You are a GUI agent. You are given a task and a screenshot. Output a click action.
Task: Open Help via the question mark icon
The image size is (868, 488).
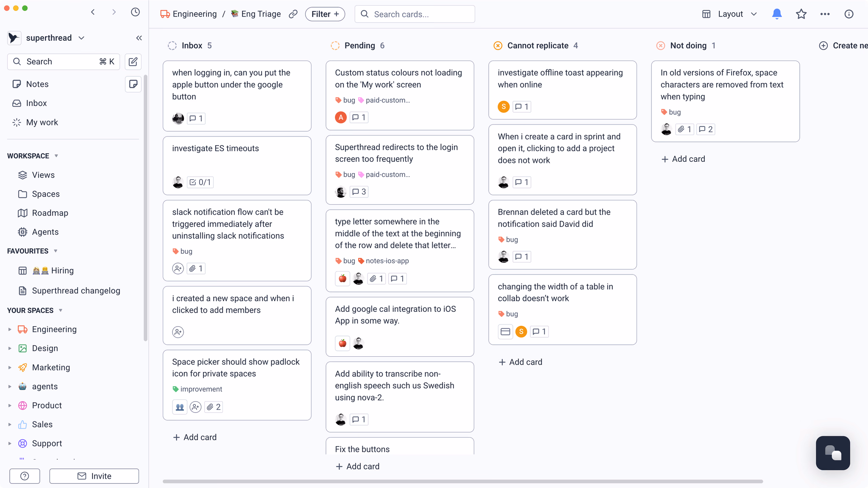25,476
